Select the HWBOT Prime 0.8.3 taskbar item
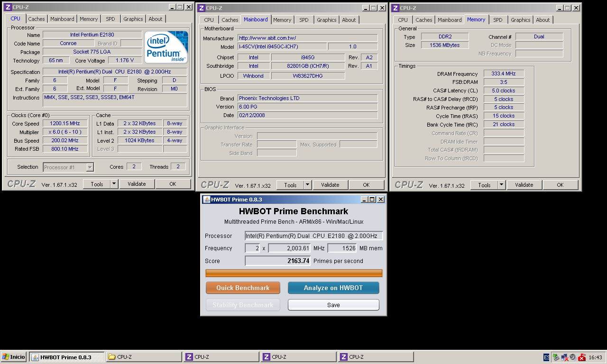This screenshot has width=607, height=364. [67, 357]
